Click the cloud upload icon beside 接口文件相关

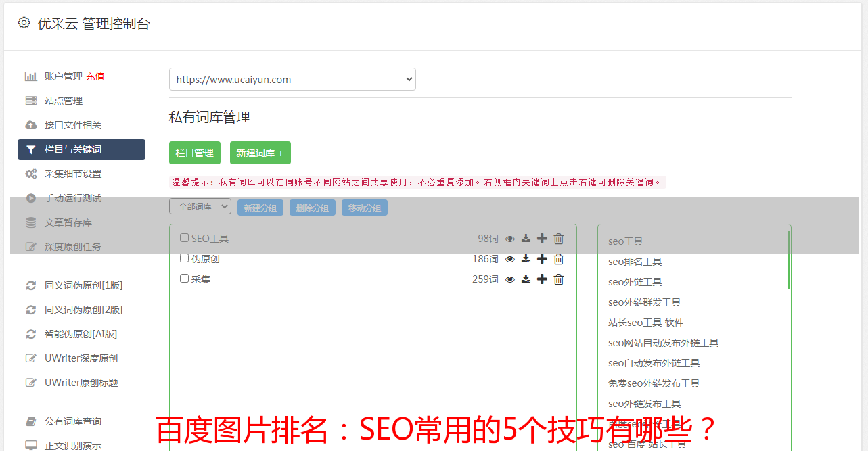(x=30, y=125)
